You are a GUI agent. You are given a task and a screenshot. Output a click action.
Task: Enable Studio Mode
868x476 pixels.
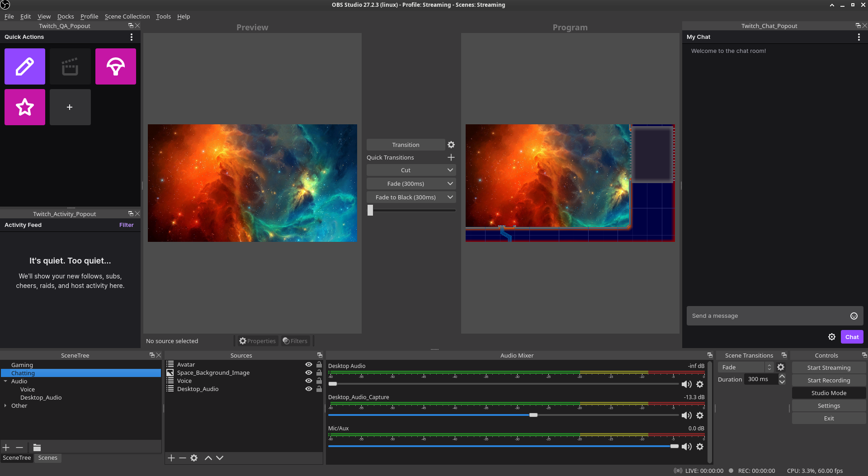click(829, 393)
